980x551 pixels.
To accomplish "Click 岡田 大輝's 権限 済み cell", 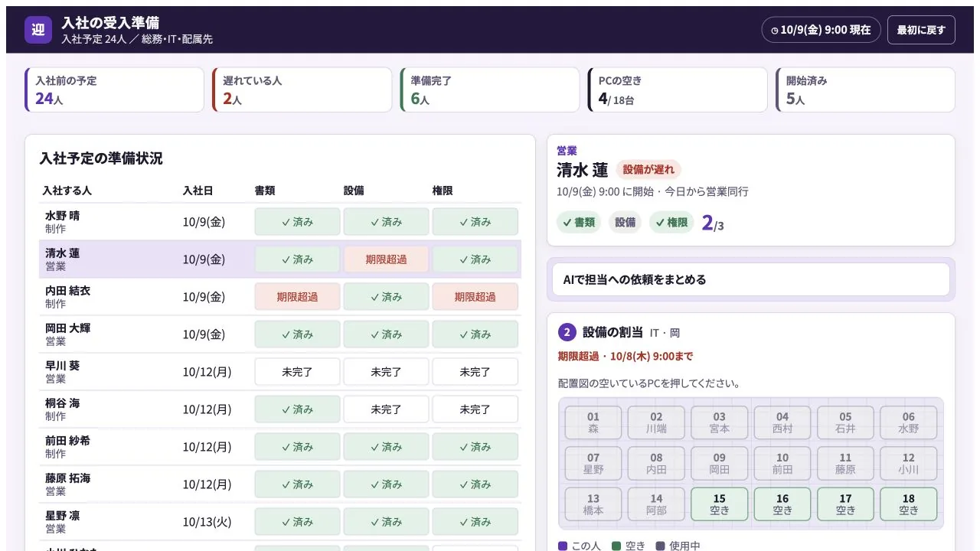I will [475, 334].
